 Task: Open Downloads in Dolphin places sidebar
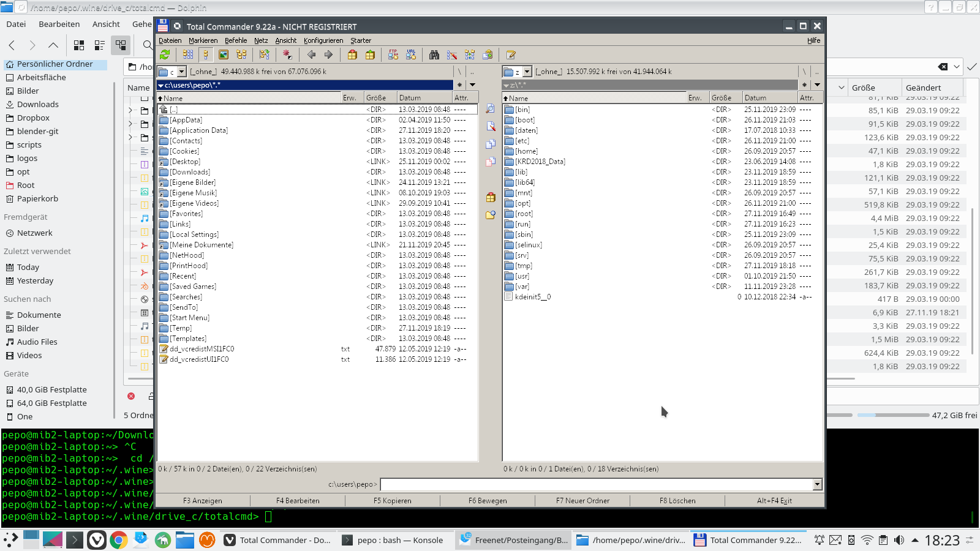point(38,104)
